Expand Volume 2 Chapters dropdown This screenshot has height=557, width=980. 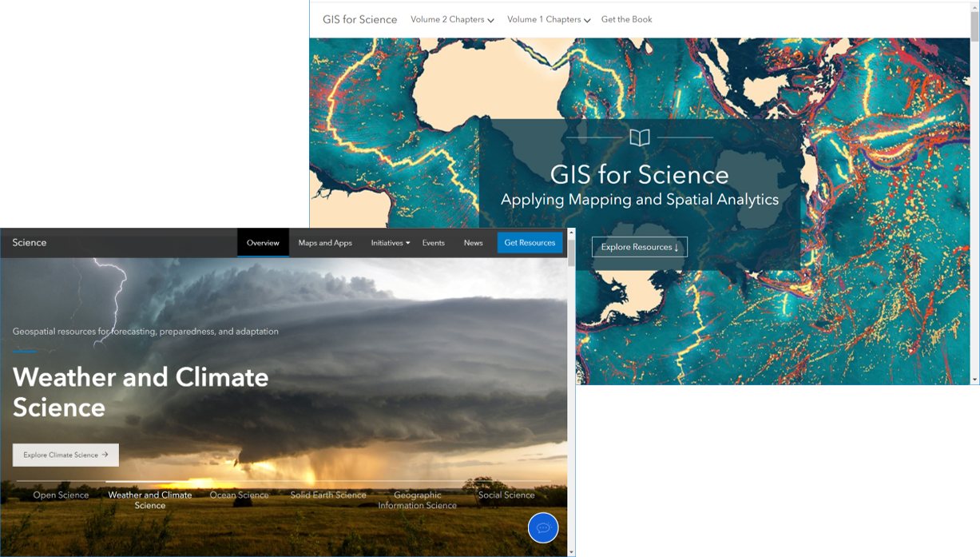click(x=452, y=20)
